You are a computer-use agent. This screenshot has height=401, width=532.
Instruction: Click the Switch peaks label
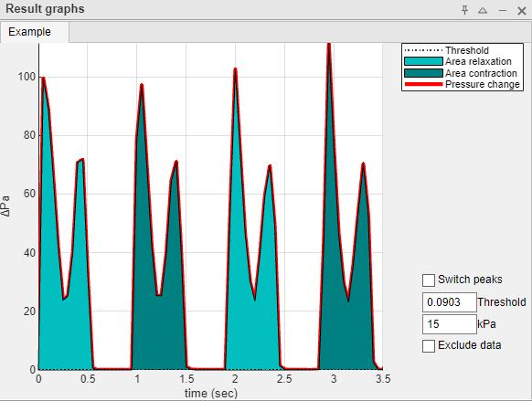(470, 280)
